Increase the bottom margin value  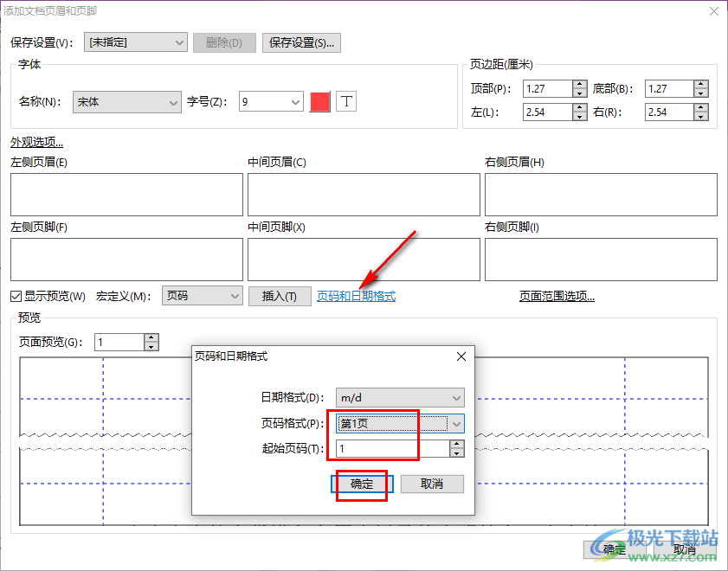[x=701, y=85]
